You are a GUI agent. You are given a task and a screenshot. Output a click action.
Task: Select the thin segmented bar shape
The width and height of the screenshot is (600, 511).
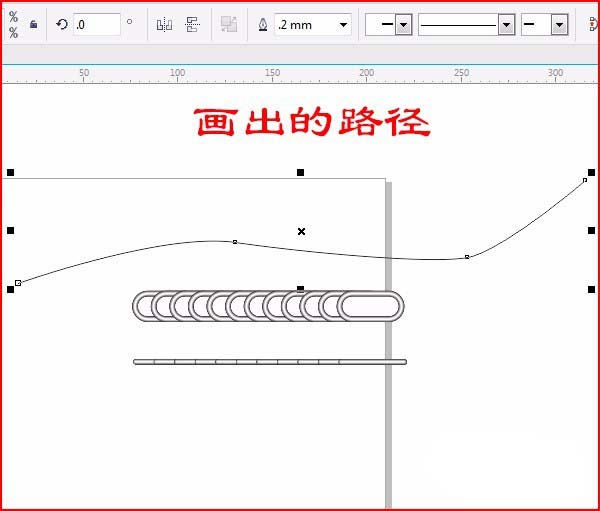coord(270,362)
